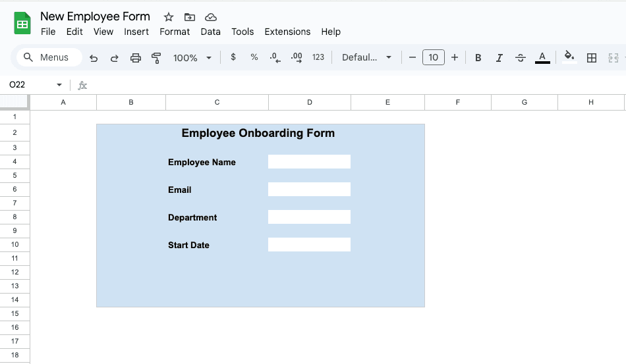Click the select all corner box
Viewport: 626px width, 364px height.
pyautogui.click(x=14, y=102)
